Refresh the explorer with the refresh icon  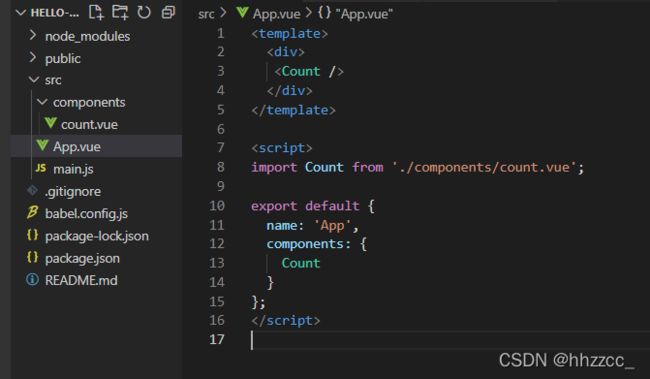tap(144, 12)
